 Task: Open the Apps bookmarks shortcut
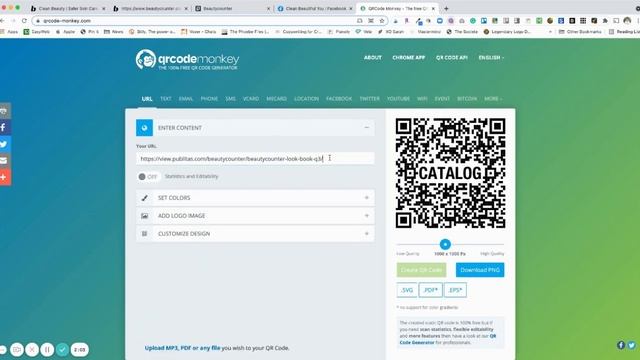tap(9, 31)
